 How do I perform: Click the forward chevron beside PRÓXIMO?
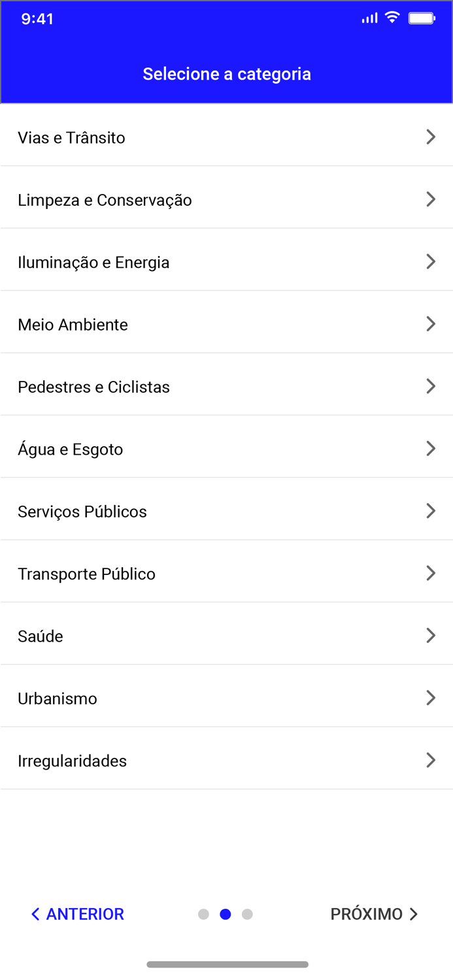(x=413, y=914)
